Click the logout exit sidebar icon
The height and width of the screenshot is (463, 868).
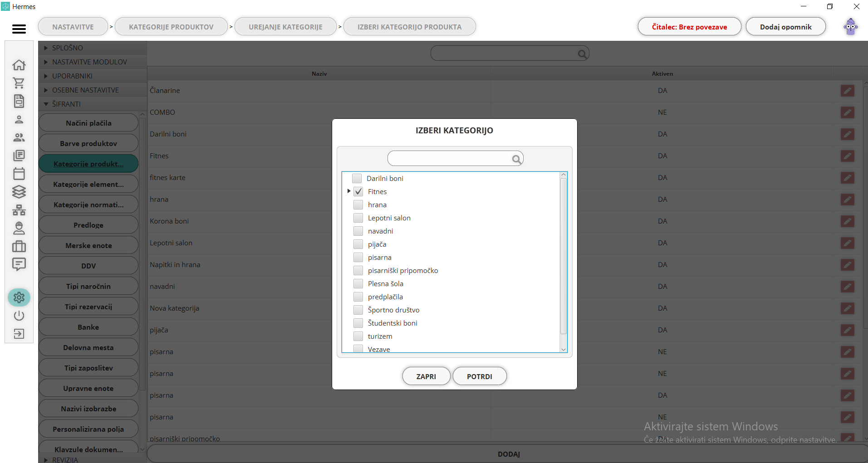point(19,334)
